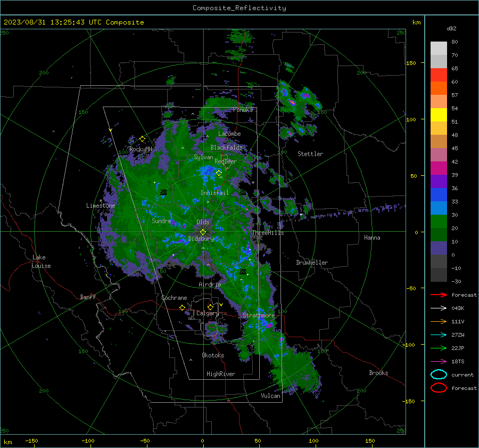Click the Okotoks label

213,355
